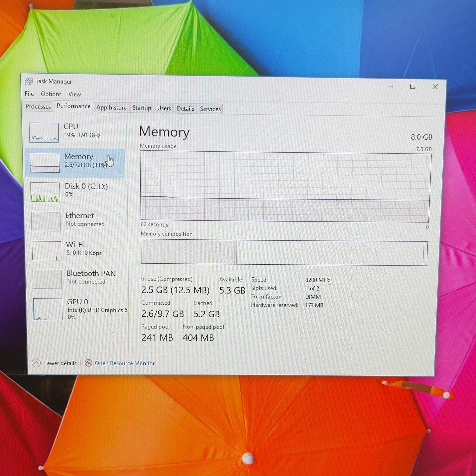Click Intel(R) UHD Graphics text
The width and height of the screenshot is (476, 476).
98,310
